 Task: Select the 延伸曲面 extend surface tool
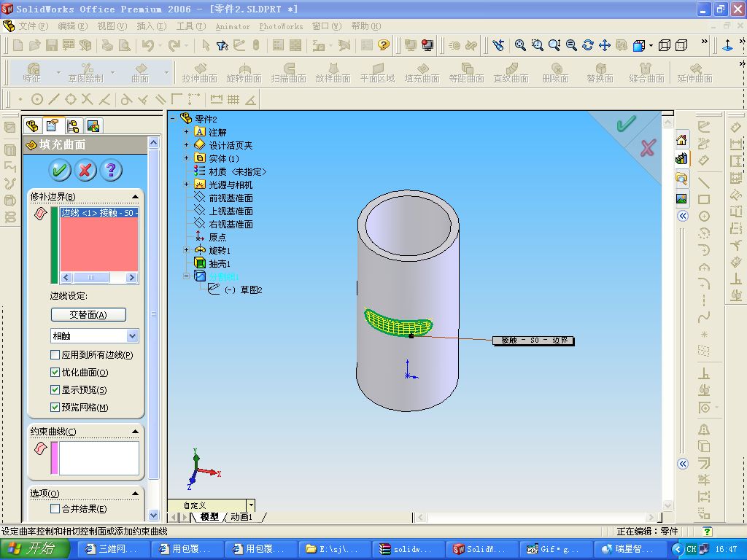pyautogui.click(x=694, y=73)
